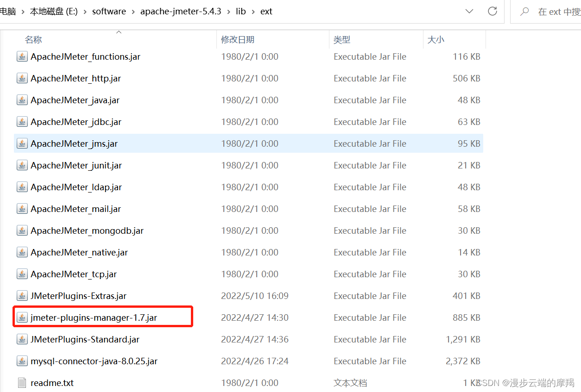Image resolution: width=581 pixels, height=392 pixels.
Task: Click the jar icon of ApacheJMeter_junit.jar
Action: pos(22,165)
